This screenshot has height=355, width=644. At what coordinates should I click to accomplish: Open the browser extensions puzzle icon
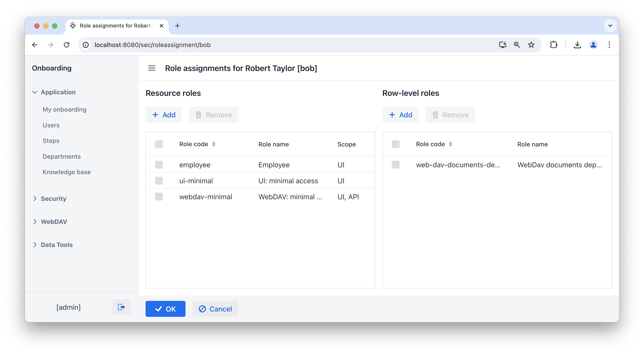click(x=553, y=45)
